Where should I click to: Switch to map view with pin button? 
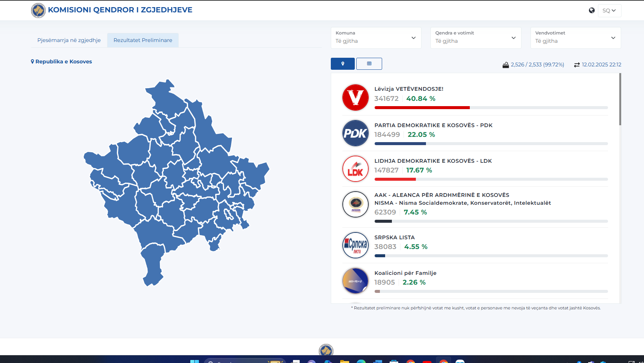click(342, 64)
